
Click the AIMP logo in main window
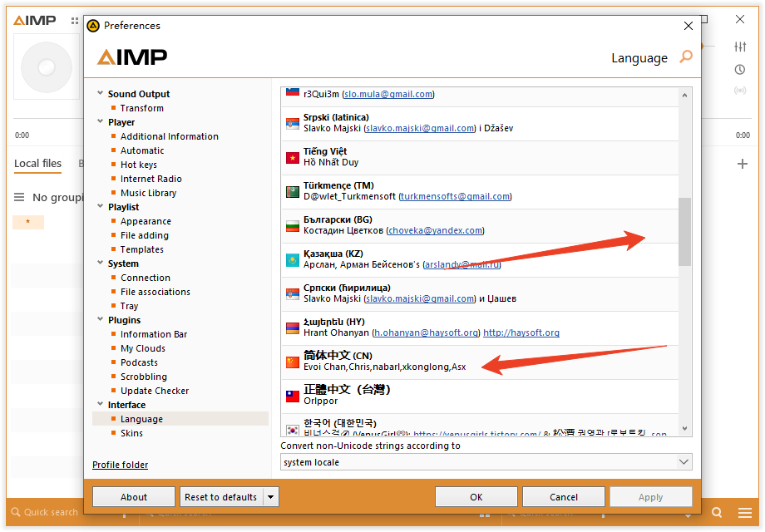click(35, 21)
